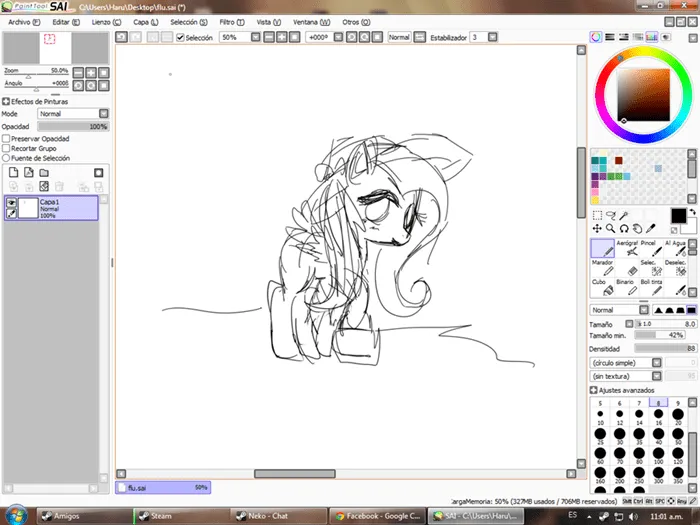Select the zoom magnifier tool
The width and height of the screenshot is (700, 525).
click(610, 229)
